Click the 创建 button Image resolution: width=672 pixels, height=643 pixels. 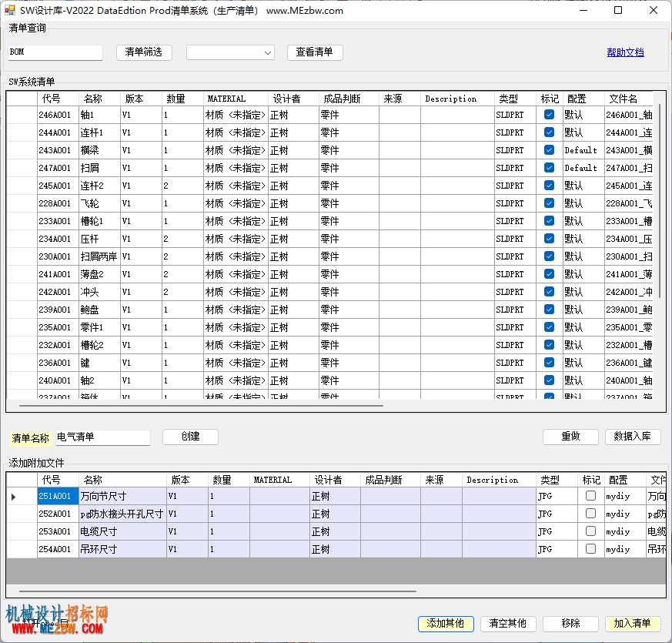click(190, 437)
